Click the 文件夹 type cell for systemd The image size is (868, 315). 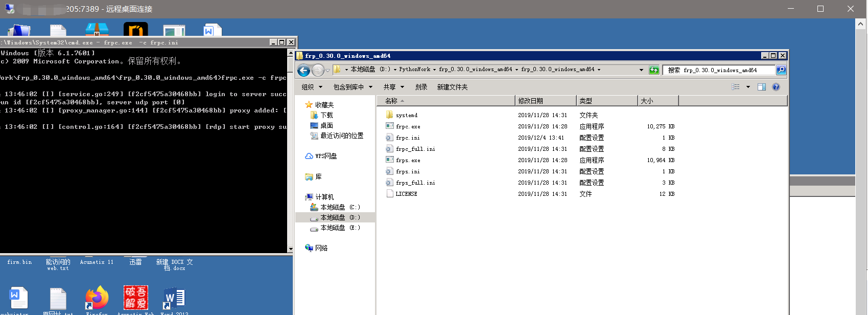(x=589, y=115)
